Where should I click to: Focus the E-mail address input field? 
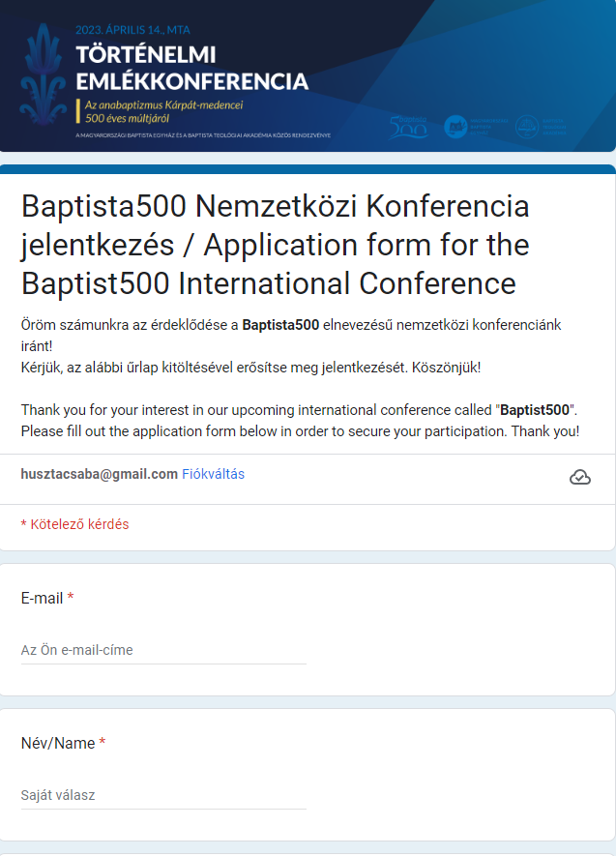pyautogui.click(x=163, y=650)
